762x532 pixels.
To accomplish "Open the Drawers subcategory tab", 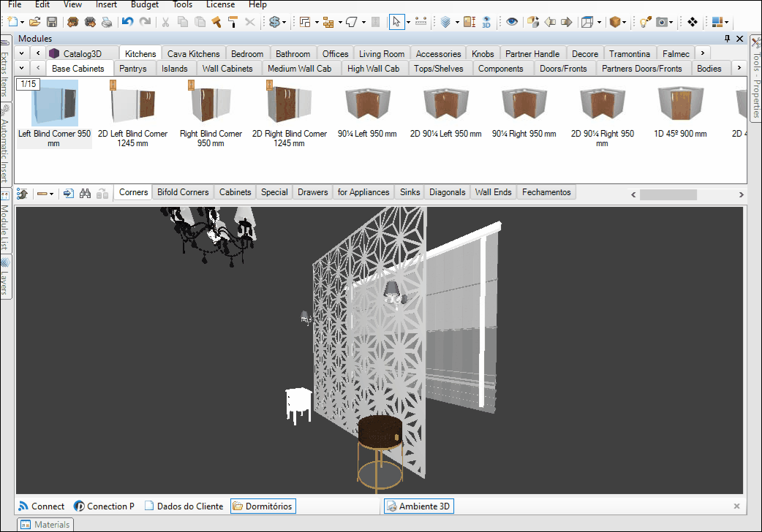I will [312, 192].
